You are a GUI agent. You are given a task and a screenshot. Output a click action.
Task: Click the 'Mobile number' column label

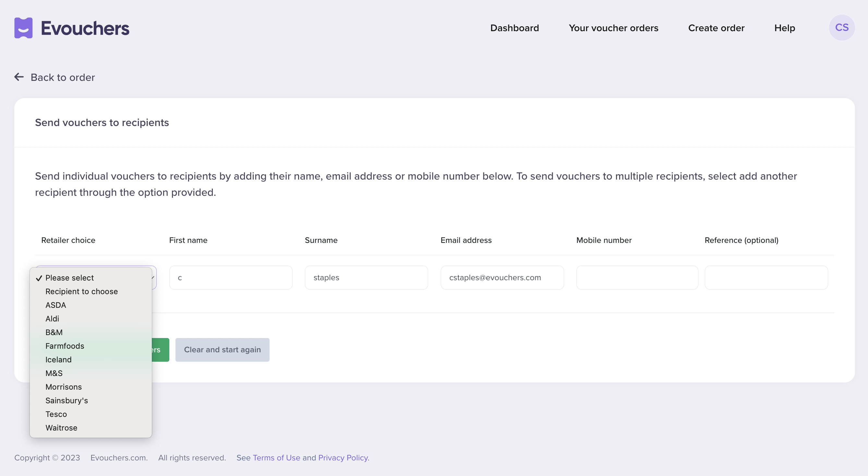[x=604, y=240]
